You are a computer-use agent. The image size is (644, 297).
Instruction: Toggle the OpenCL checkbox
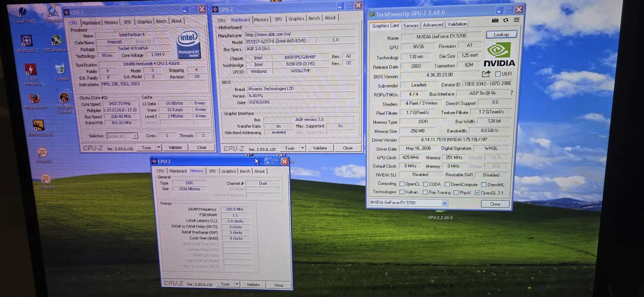pyautogui.click(x=402, y=184)
